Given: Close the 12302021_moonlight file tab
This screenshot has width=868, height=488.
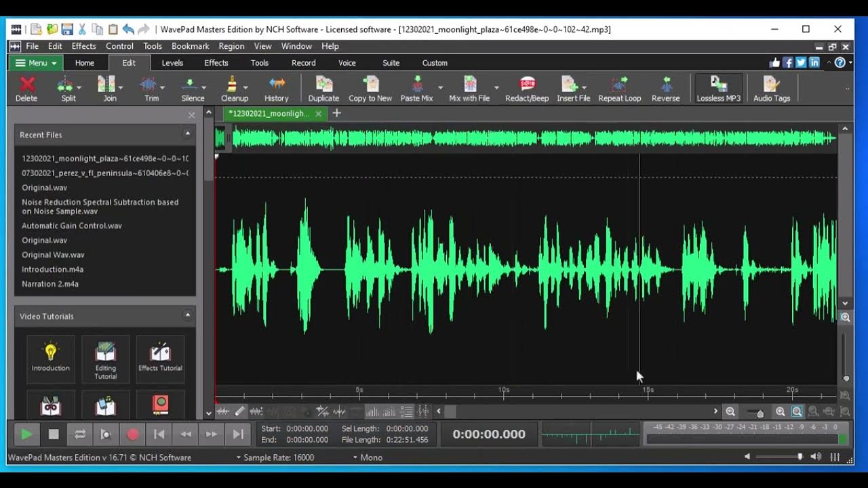Looking at the screenshot, I should coord(318,114).
